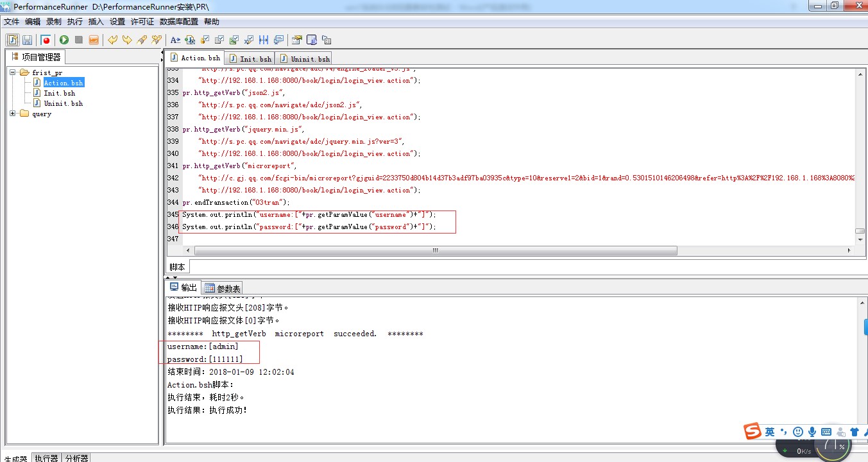Screen dimensions: 868x462
Task: Click the blue vertical bars toolbar icon
Action: [x=264, y=40]
